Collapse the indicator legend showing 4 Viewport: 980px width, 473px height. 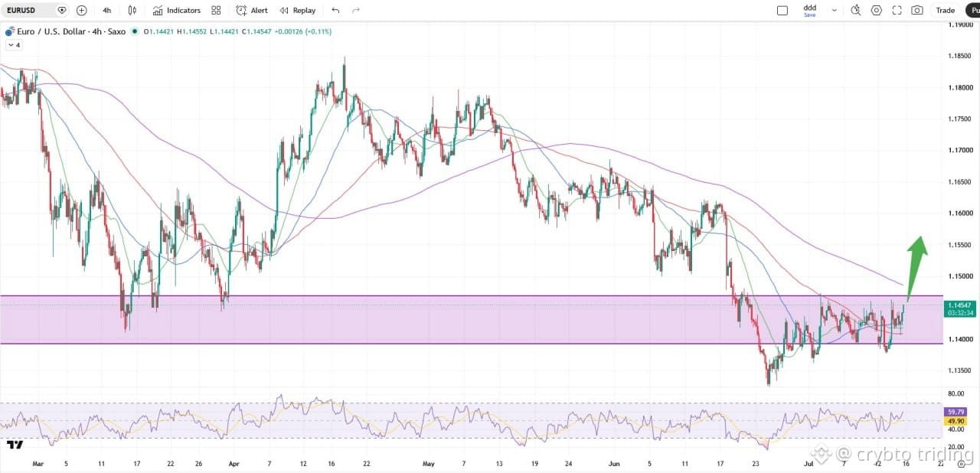click(13, 45)
